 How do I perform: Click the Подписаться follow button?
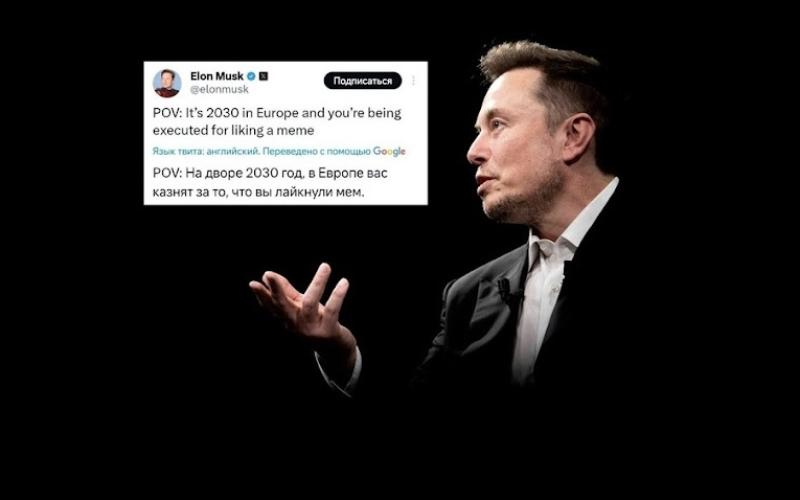pyautogui.click(x=363, y=81)
